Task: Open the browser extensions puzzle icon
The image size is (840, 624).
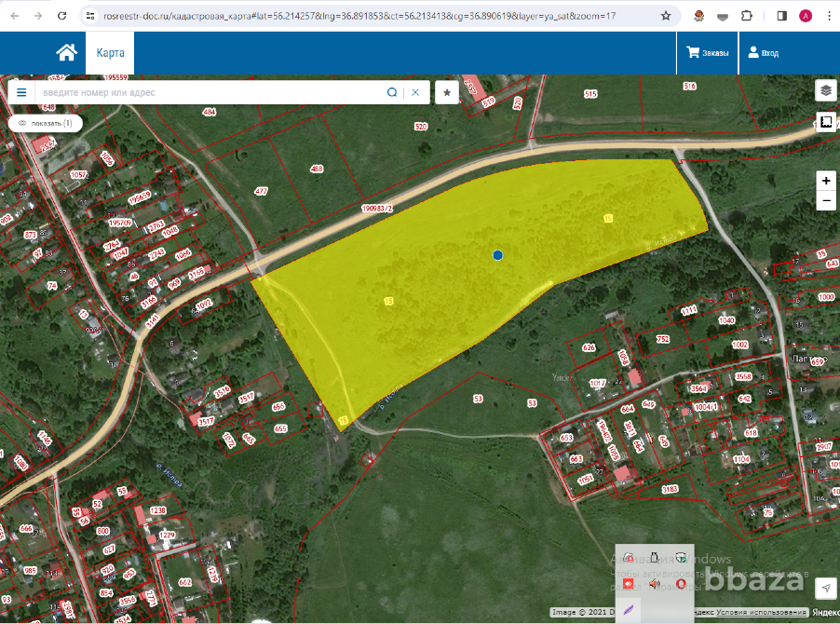Action: 746,16
